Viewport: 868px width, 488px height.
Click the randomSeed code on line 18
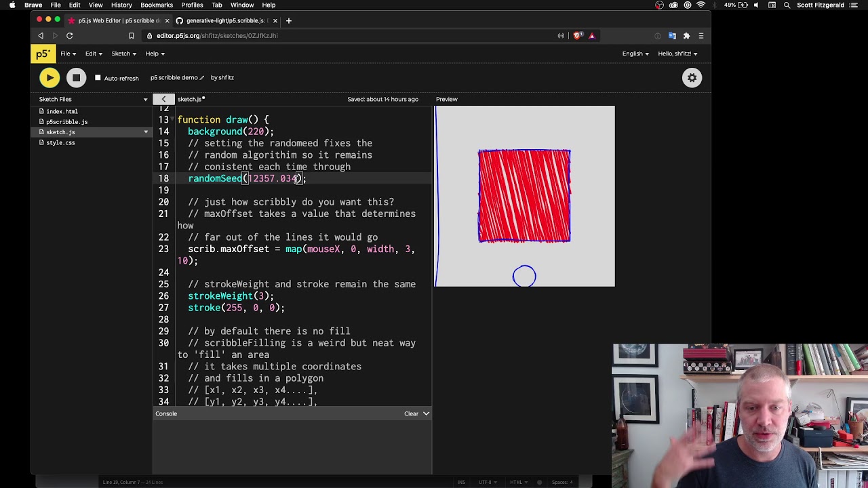(x=247, y=179)
